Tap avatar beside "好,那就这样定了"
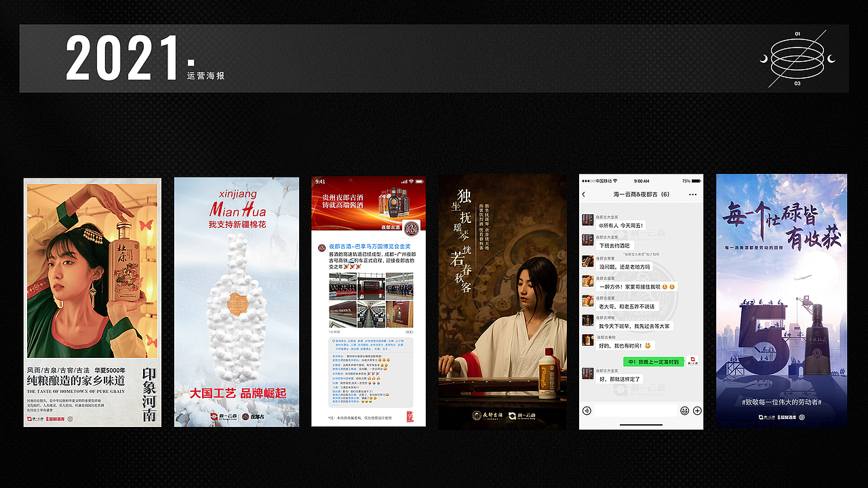The width and height of the screenshot is (868, 488). coord(588,375)
